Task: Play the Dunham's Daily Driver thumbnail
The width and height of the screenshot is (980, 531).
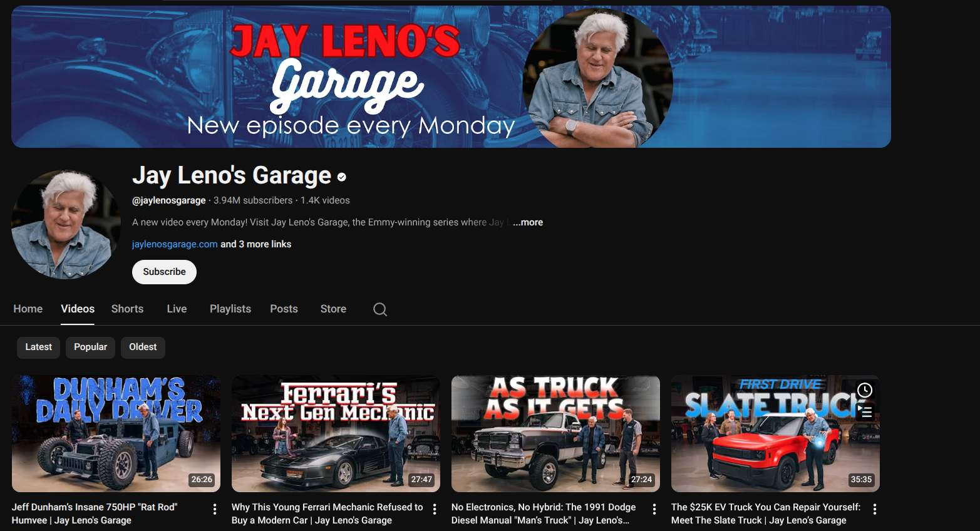Action: pyautogui.click(x=116, y=433)
